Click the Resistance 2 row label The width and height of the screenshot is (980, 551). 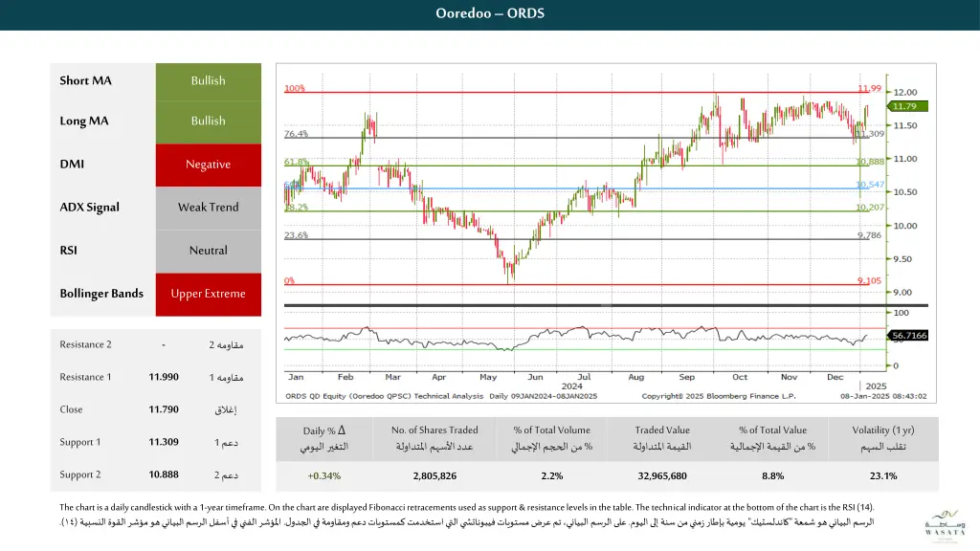[85, 344]
